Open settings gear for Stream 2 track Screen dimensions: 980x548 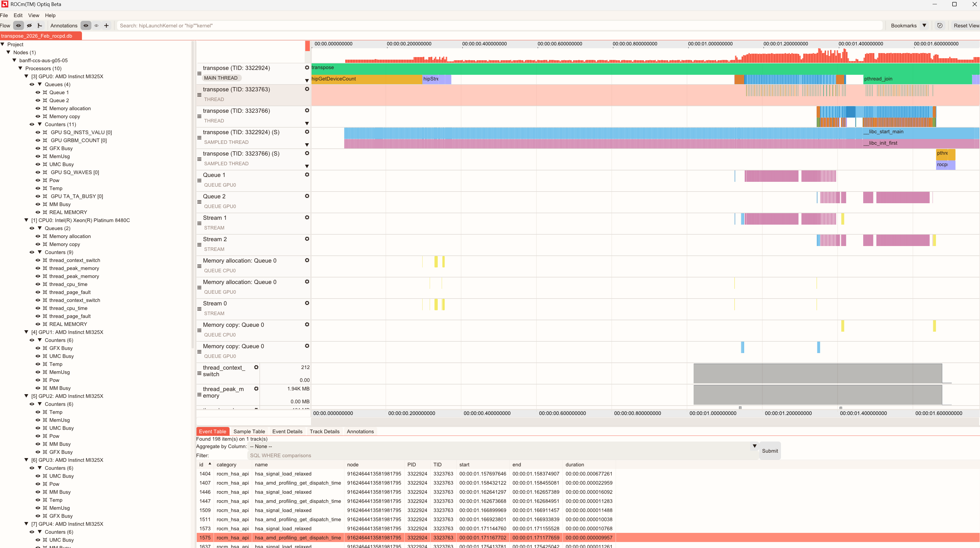pos(307,239)
